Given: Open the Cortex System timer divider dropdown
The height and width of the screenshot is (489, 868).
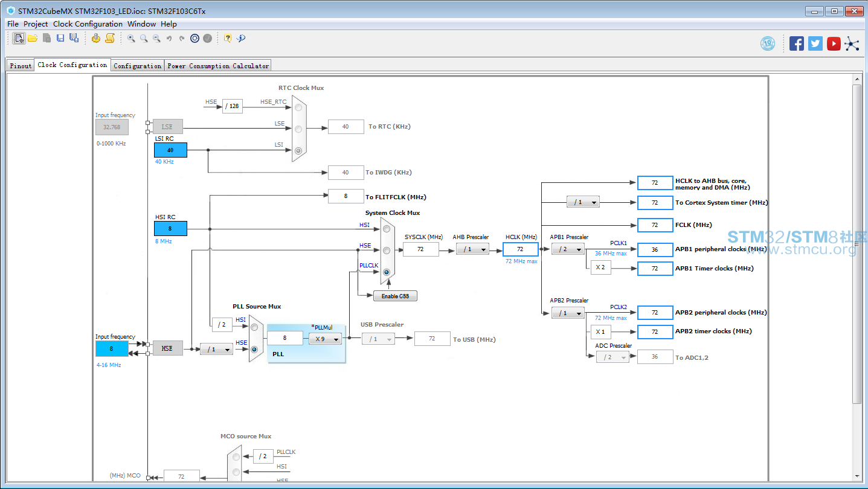Looking at the screenshot, I should (x=583, y=202).
